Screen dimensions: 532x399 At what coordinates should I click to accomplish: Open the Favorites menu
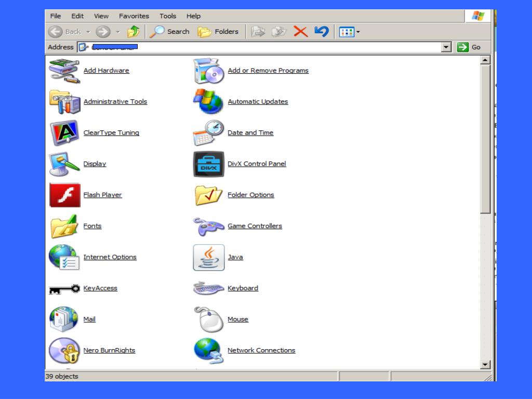tap(134, 16)
